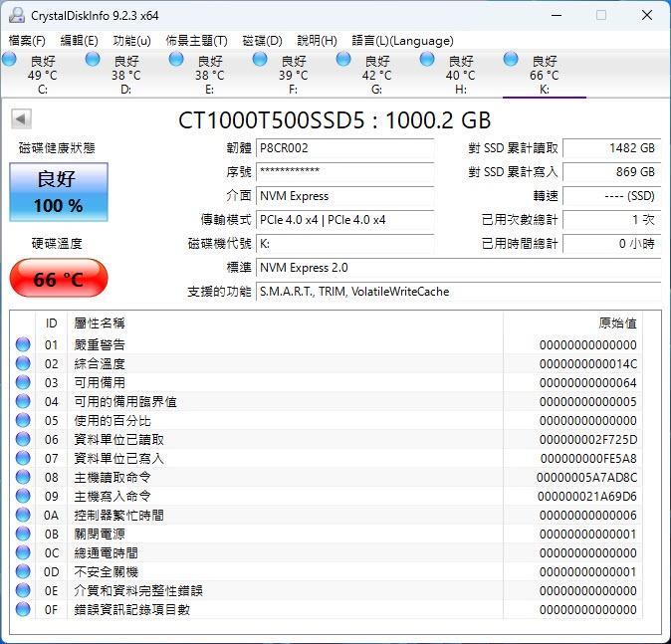This screenshot has height=644, width=671.
Task: Select the 主機讀取命令 attribute row
Action: click(327, 477)
